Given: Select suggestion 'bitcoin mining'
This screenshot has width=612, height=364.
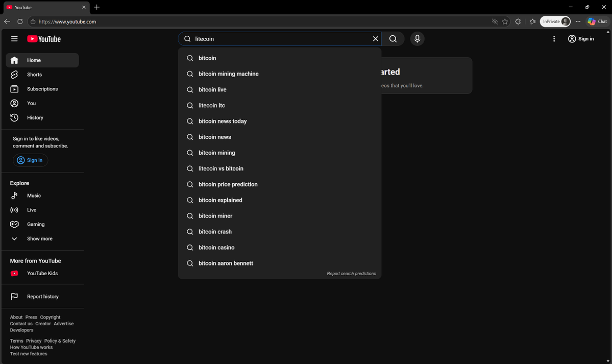Looking at the screenshot, I should coord(280,153).
